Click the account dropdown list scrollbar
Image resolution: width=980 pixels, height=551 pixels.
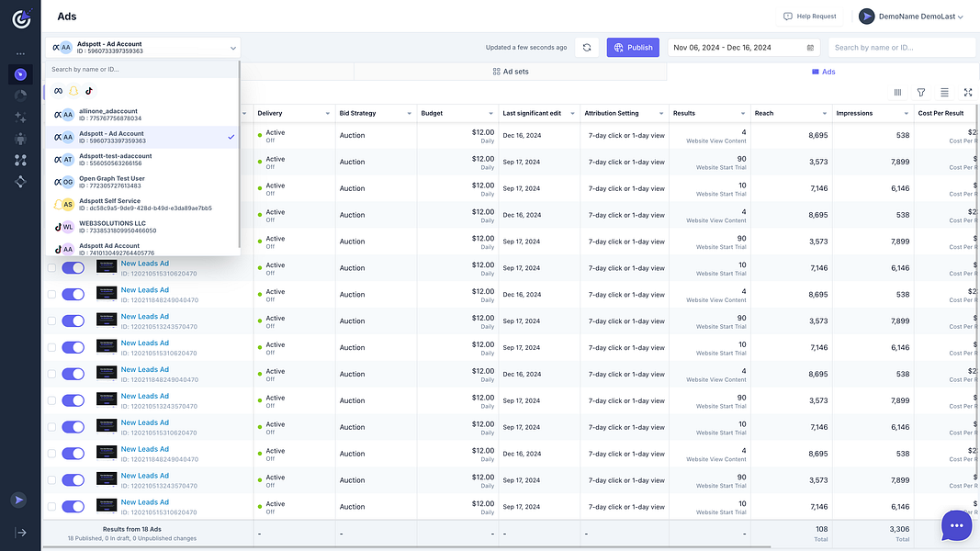coord(240,153)
